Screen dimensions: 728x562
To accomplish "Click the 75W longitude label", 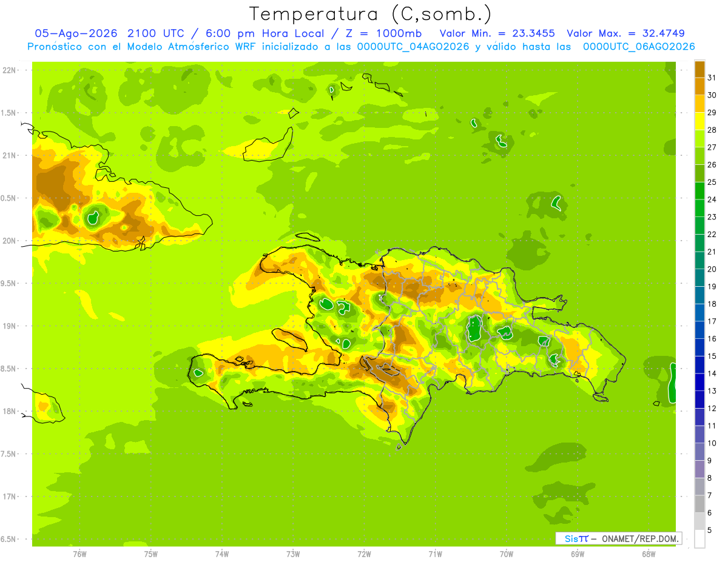I will point(150,554).
